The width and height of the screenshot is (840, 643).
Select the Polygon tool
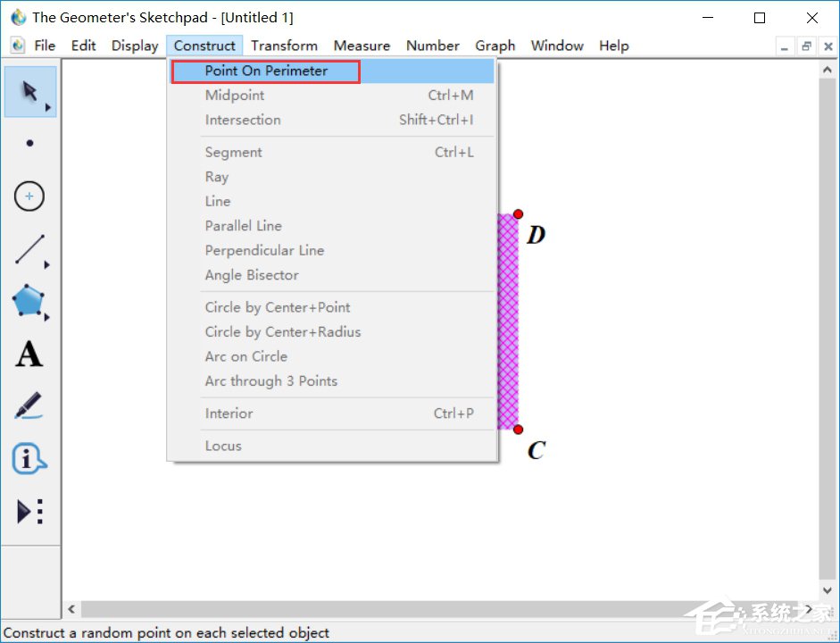(28, 301)
